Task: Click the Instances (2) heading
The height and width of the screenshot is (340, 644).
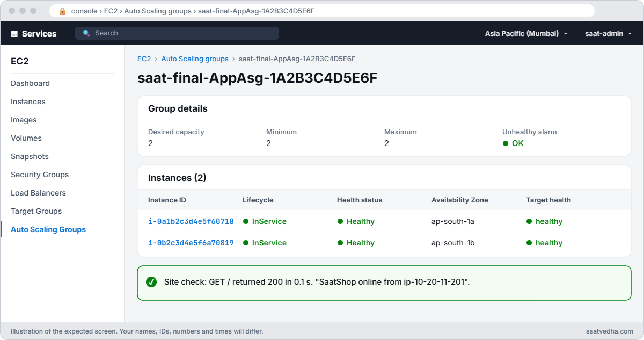Action: (177, 178)
